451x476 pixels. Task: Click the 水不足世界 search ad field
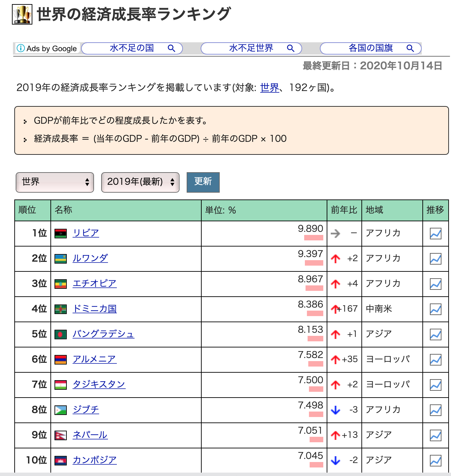tap(250, 48)
